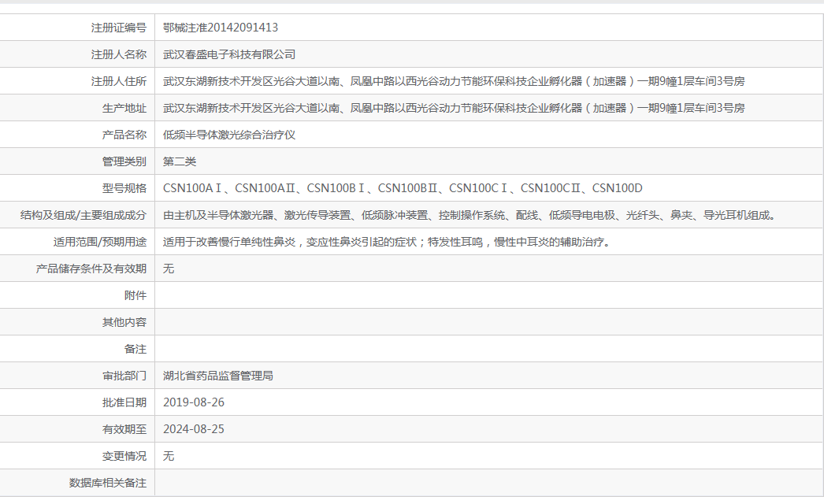This screenshot has width=824, height=504.
Task: Click the label 结构及组成/主要组成成分
Action: pyautogui.click(x=83, y=216)
